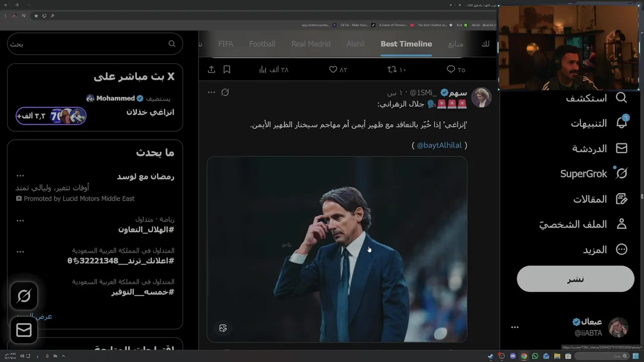Open الملف الشخصي profile menu item

(x=573, y=225)
